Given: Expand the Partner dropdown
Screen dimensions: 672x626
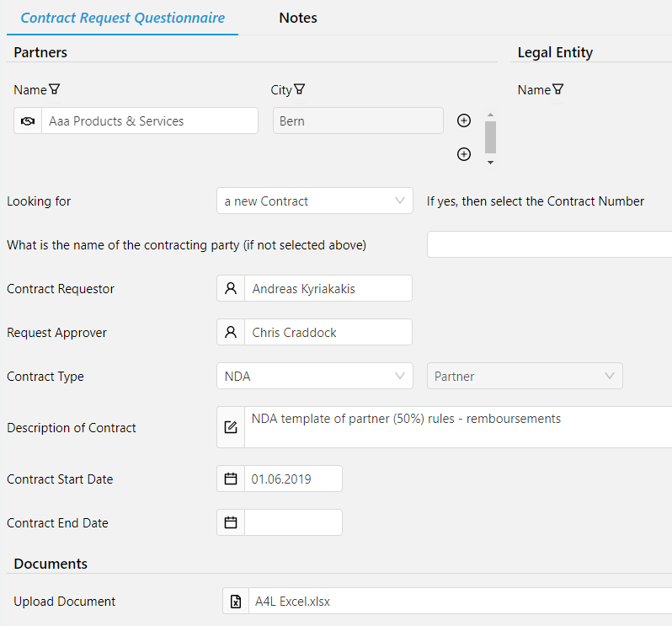Looking at the screenshot, I should point(610,377).
